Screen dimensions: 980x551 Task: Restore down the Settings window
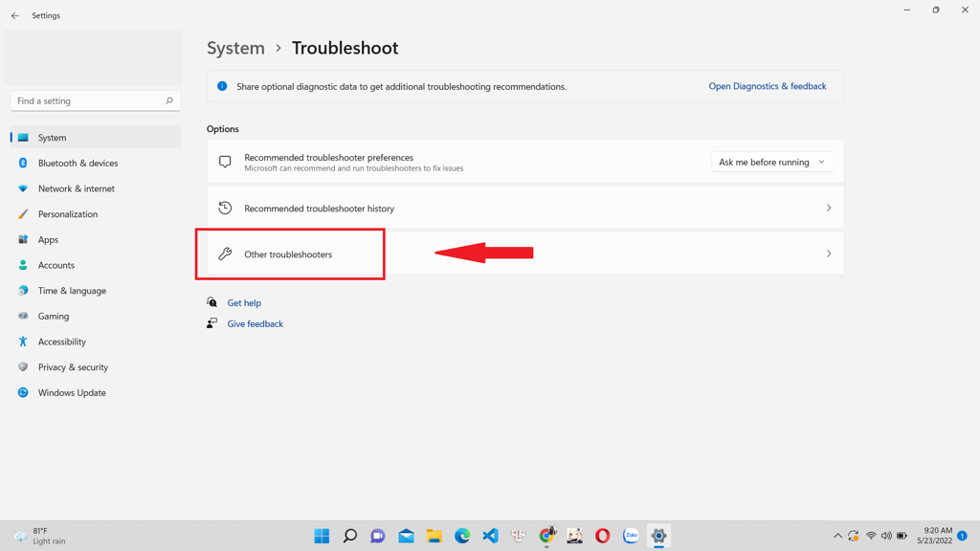click(936, 10)
